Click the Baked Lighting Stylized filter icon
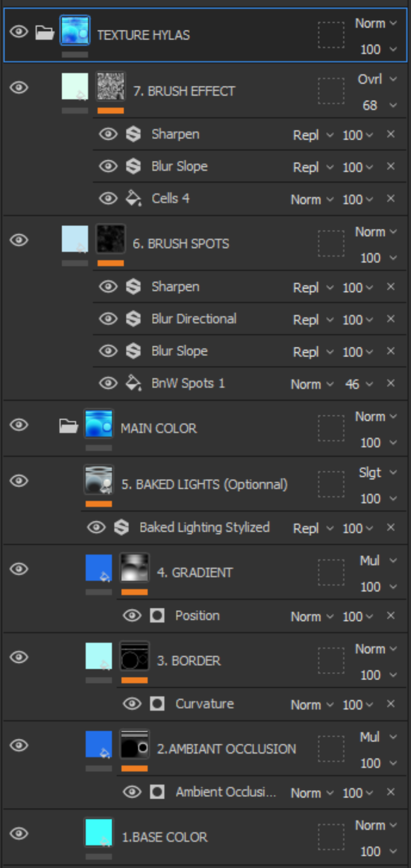This screenshot has width=411, height=868. click(121, 527)
